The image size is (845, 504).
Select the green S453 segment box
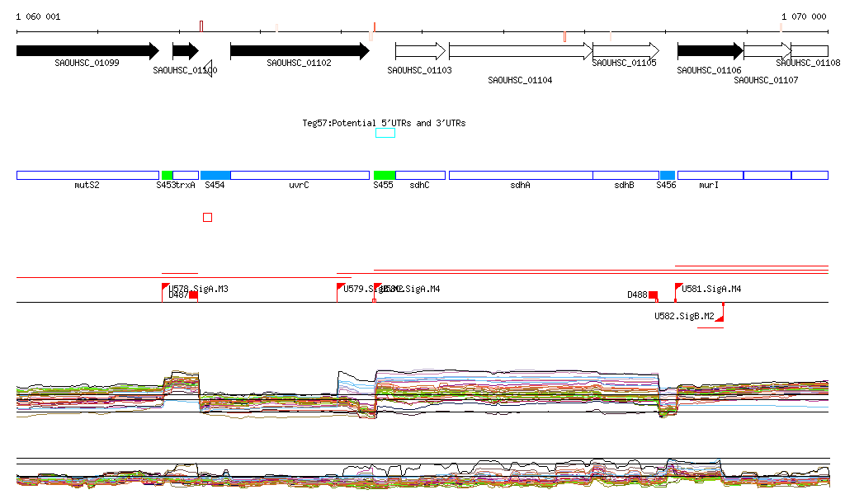click(x=167, y=175)
